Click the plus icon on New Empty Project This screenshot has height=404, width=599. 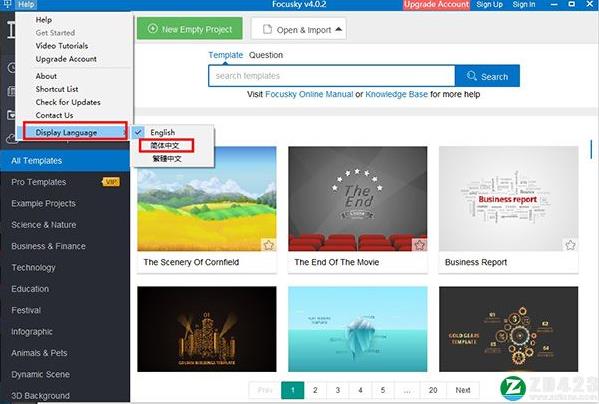(152, 29)
